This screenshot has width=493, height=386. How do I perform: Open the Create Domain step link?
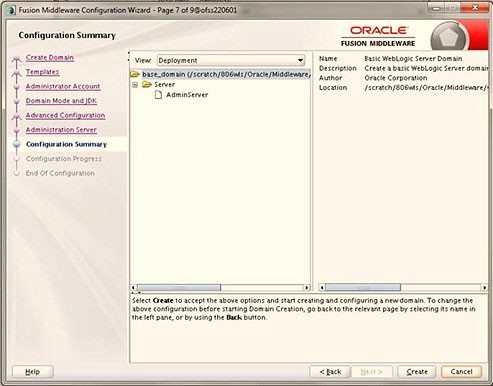[50, 57]
